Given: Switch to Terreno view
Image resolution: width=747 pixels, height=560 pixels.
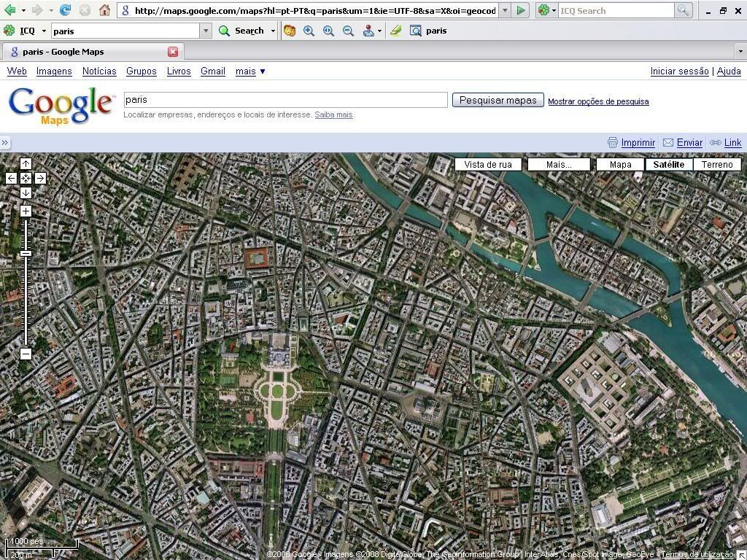Looking at the screenshot, I should click(x=717, y=164).
